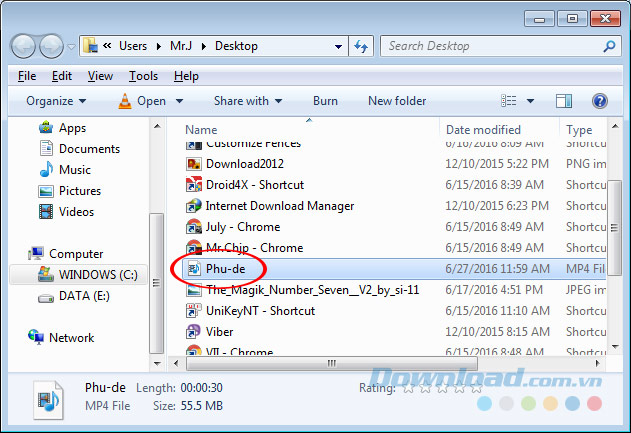631x433 pixels.
Task: Expand the Users breadcrumb arrow
Action: point(159,46)
